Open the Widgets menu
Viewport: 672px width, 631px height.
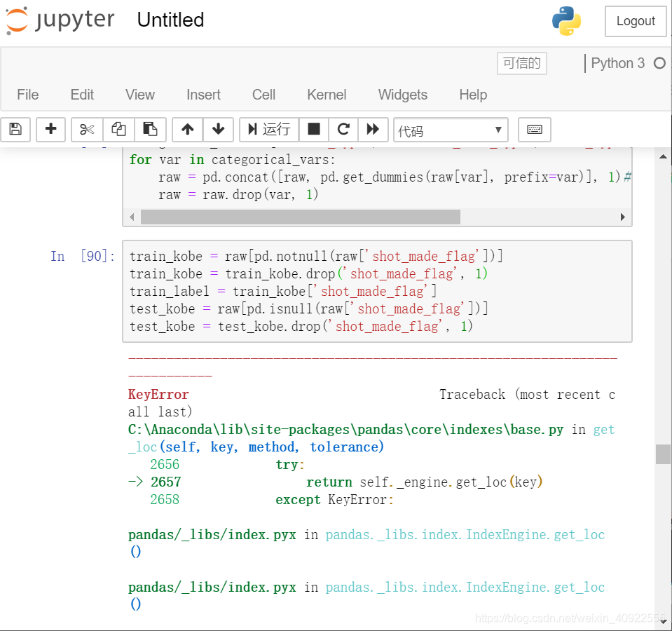(x=403, y=95)
